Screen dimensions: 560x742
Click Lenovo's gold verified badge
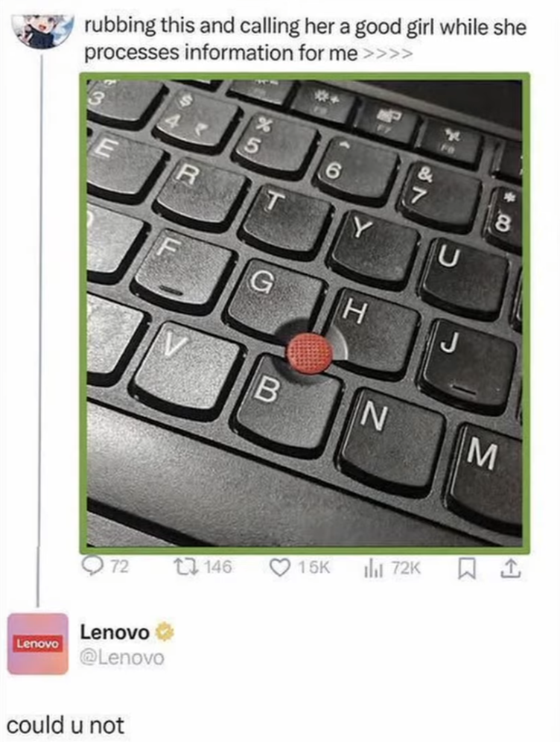[x=164, y=631]
